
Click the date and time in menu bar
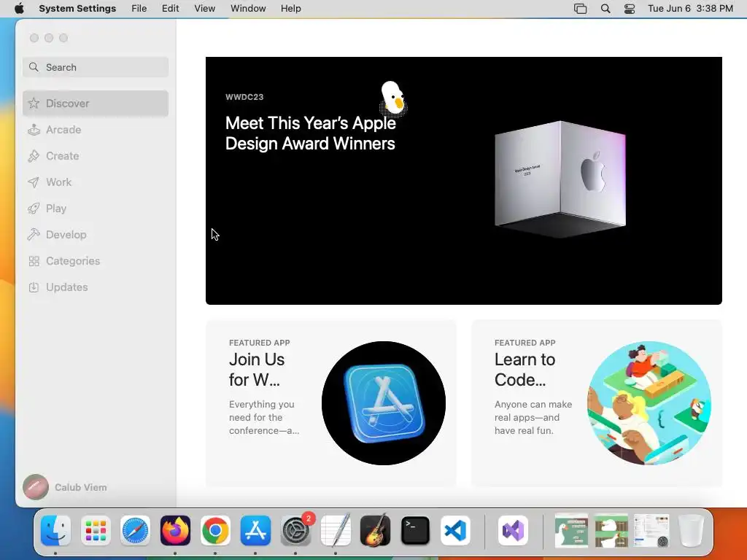(x=690, y=9)
